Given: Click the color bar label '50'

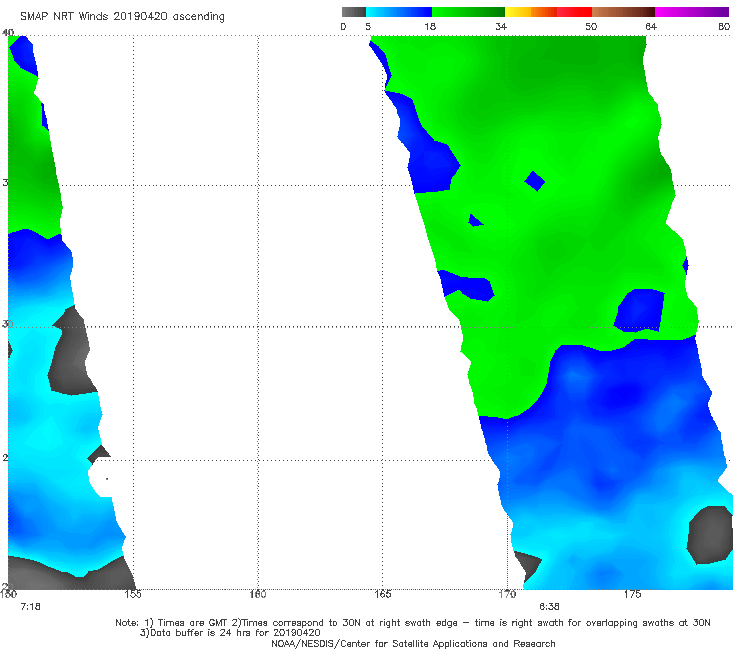Looking at the screenshot, I should pyautogui.click(x=591, y=26).
